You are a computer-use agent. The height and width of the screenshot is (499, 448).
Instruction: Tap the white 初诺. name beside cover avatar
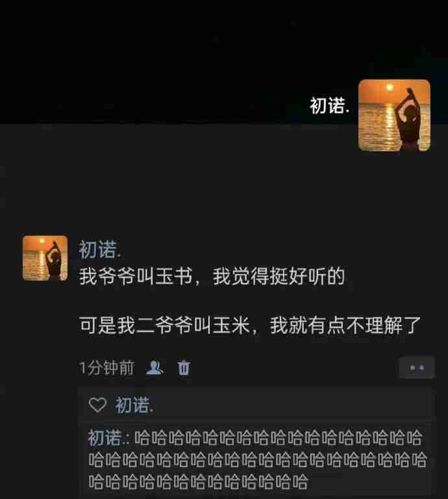coord(330,106)
